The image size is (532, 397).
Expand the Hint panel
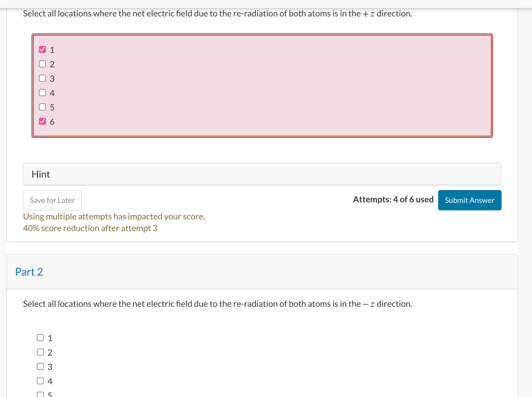[x=262, y=174]
